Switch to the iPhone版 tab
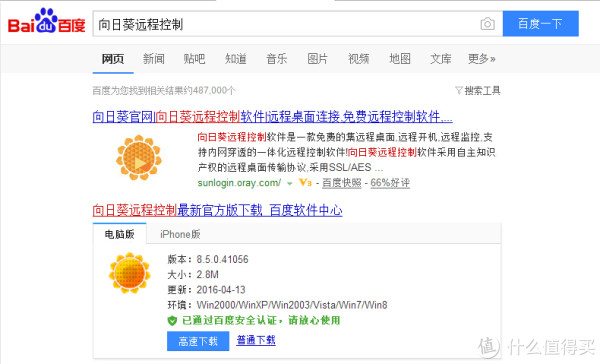 [x=180, y=234]
